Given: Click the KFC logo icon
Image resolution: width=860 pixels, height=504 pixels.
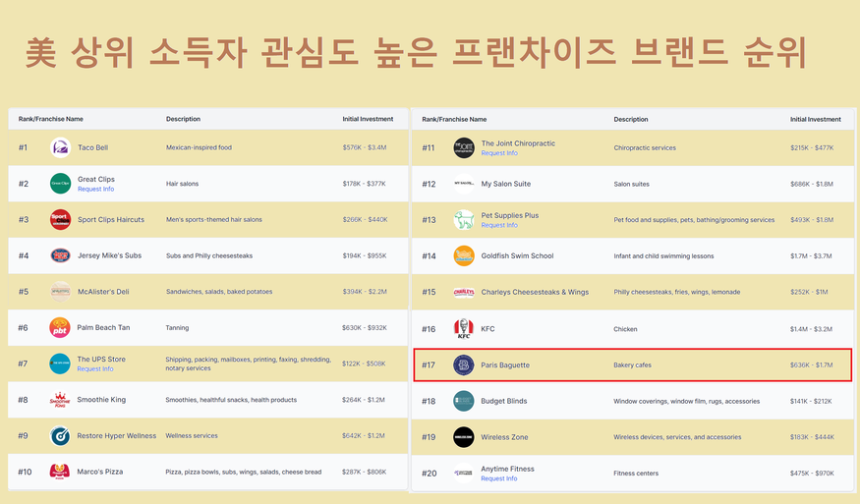Looking at the screenshot, I should click(x=464, y=328).
